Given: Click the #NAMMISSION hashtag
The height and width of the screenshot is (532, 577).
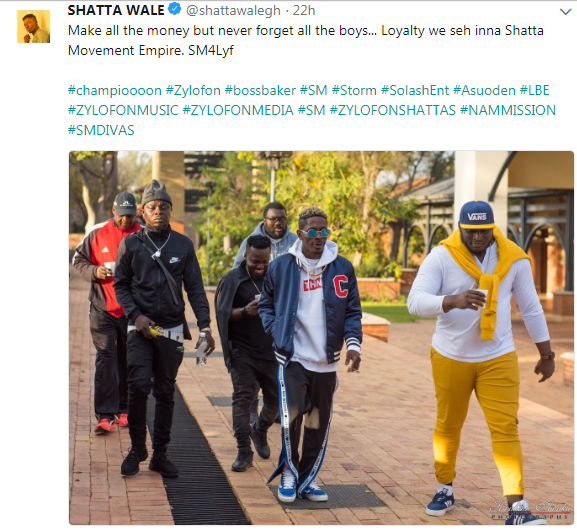Looking at the screenshot, I should [x=508, y=110].
